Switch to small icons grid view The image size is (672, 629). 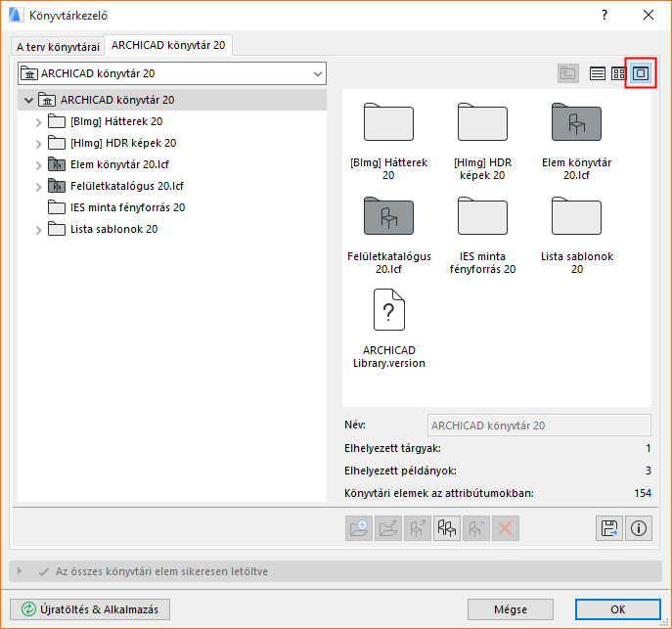pyautogui.click(x=618, y=73)
